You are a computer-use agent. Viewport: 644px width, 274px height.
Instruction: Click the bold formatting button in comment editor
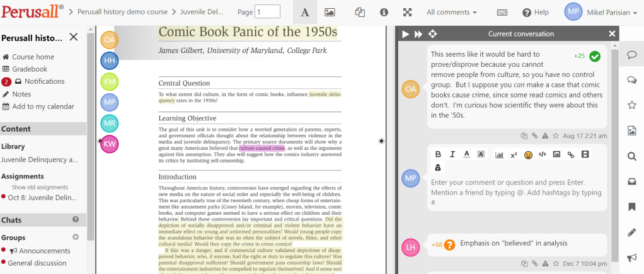click(438, 154)
